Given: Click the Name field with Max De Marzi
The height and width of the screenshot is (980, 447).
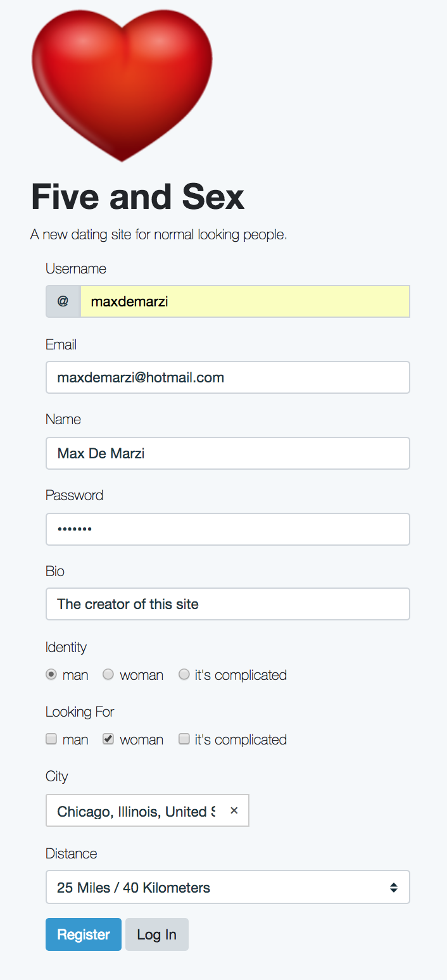Looking at the screenshot, I should point(227,453).
